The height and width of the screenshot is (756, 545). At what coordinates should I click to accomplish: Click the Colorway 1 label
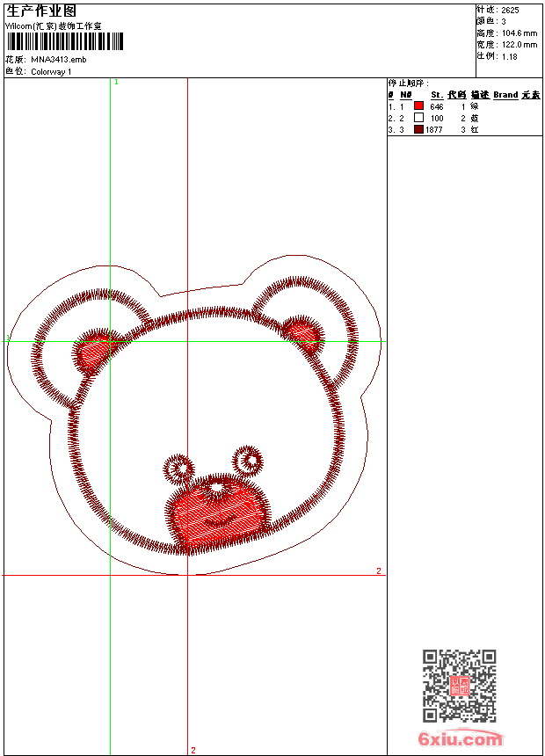pyautogui.click(x=52, y=71)
